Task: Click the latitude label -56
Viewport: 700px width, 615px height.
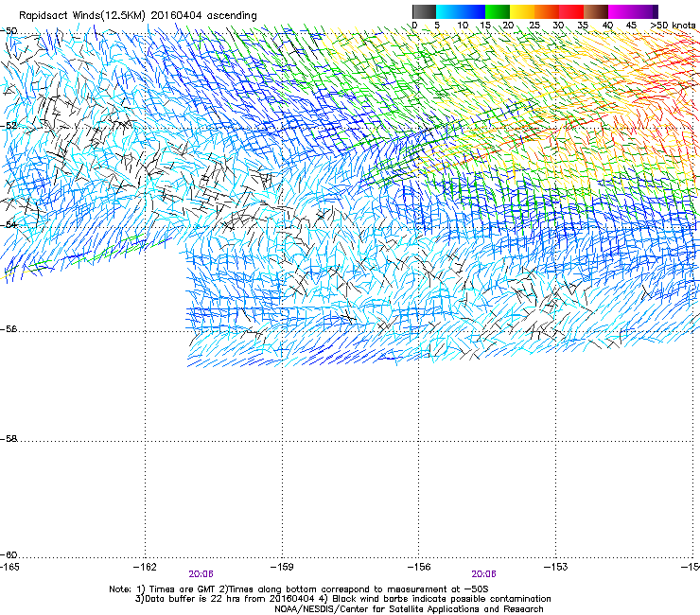Action: [9, 328]
